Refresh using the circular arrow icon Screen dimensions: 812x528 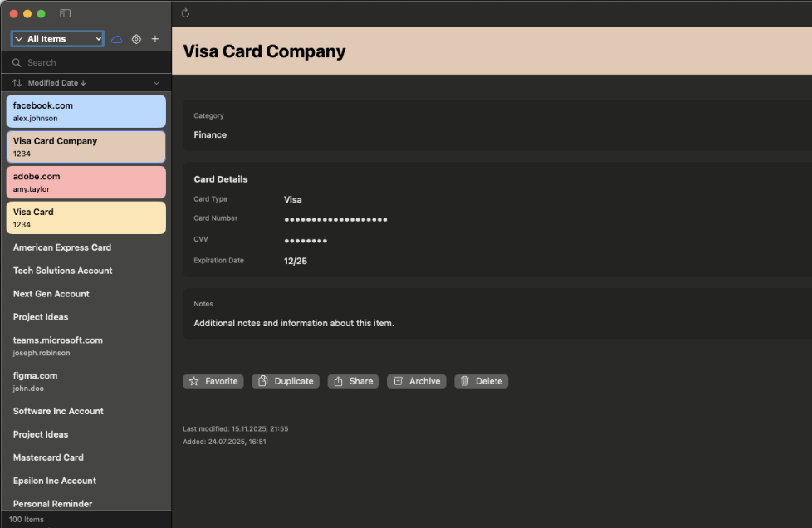tap(185, 12)
